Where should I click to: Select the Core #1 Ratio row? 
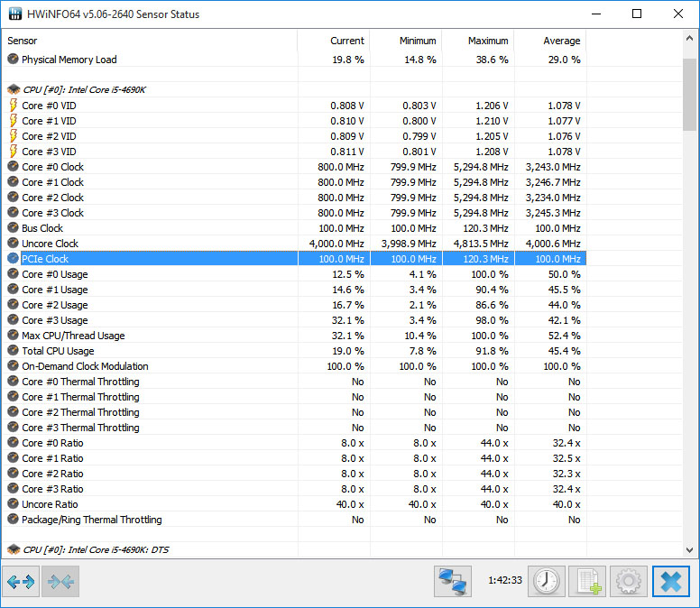pos(295,458)
